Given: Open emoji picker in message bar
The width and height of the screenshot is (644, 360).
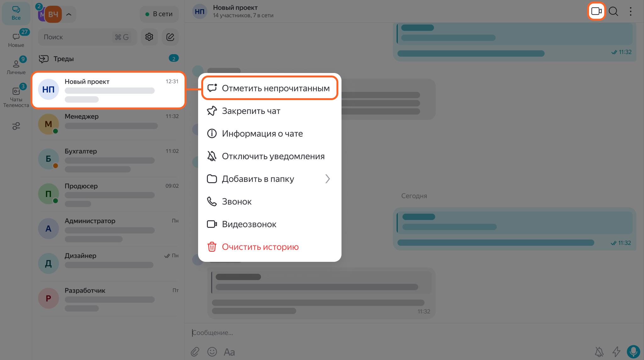Looking at the screenshot, I should click(x=212, y=352).
